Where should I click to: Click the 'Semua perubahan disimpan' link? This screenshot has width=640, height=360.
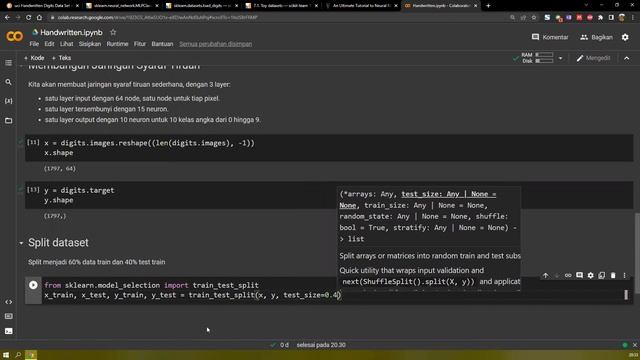216,44
